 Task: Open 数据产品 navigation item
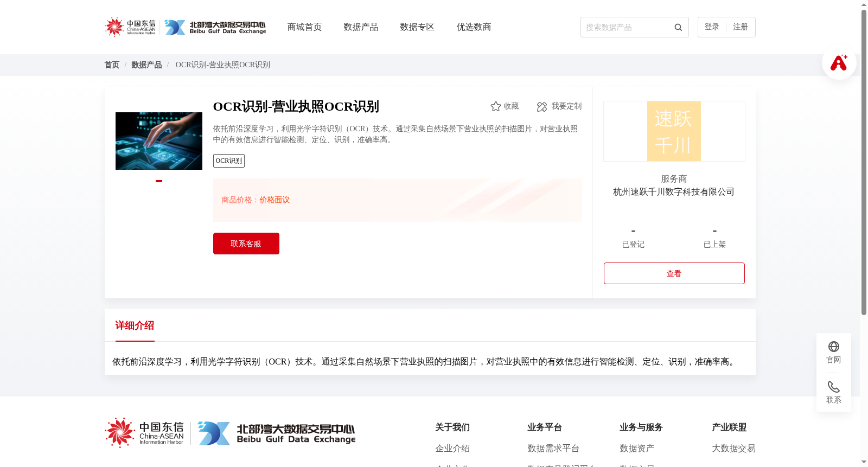tap(361, 27)
